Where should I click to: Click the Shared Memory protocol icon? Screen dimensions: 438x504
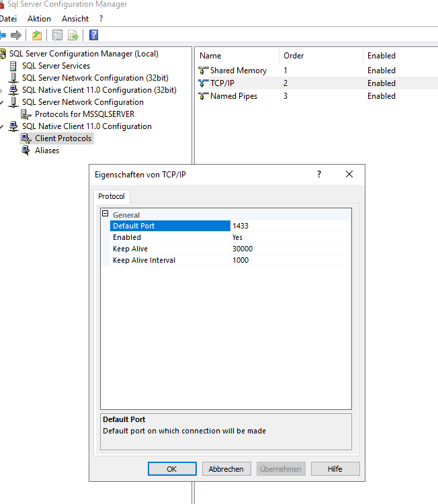[x=204, y=71]
